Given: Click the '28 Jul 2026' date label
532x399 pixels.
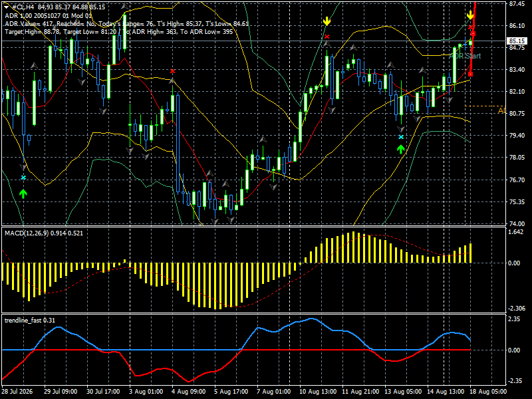Looking at the screenshot, I should (x=17, y=392).
